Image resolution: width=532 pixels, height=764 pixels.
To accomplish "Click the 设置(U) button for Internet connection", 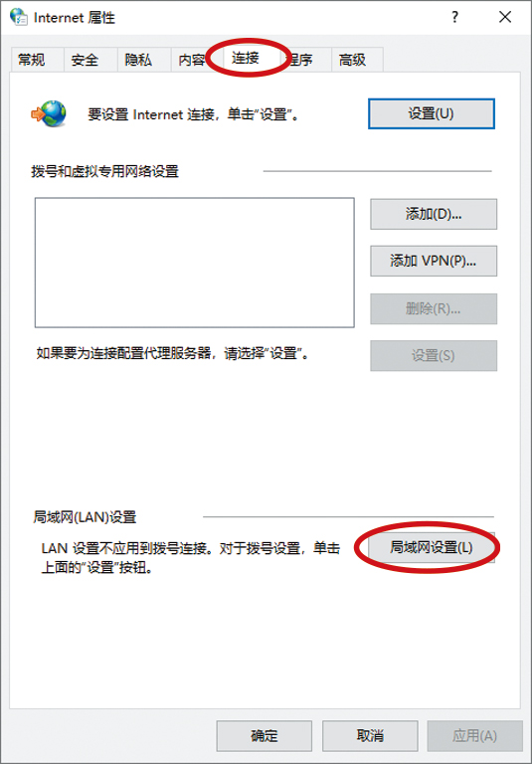I will click(x=432, y=114).
